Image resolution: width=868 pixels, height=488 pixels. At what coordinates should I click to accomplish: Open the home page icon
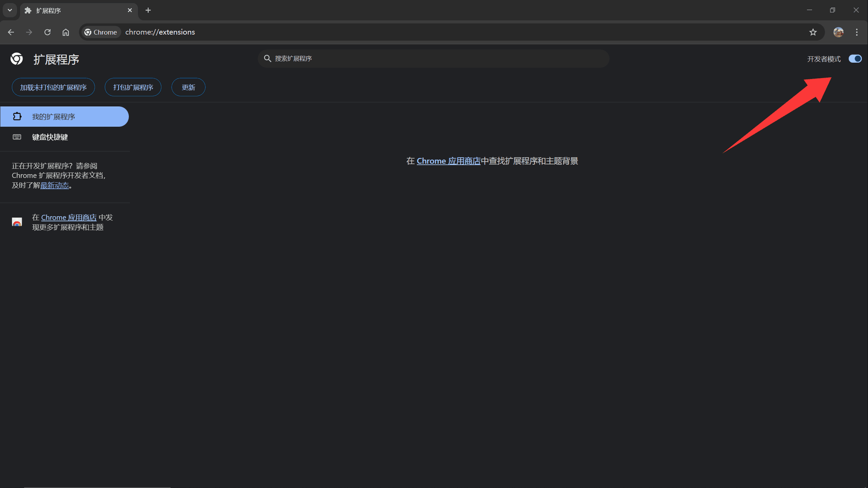point(66,32)
